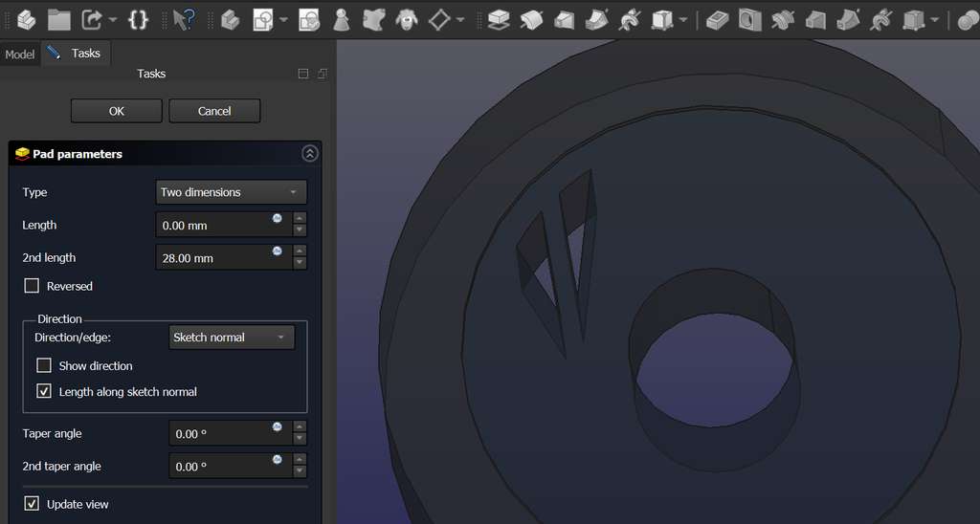Select the Additive Pipe tool
The width and height of the screenshot is (980, 524).
(x=597, y=20)
